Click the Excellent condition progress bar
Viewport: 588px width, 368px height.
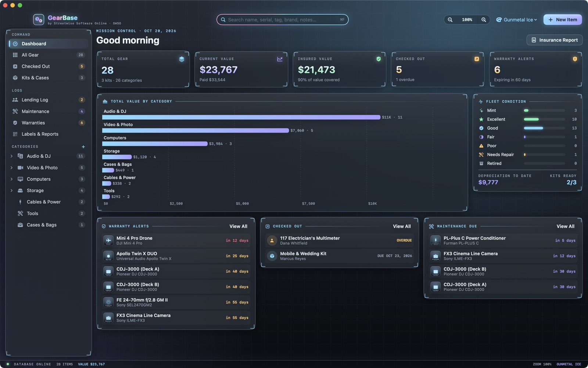[x=544, y=120]
